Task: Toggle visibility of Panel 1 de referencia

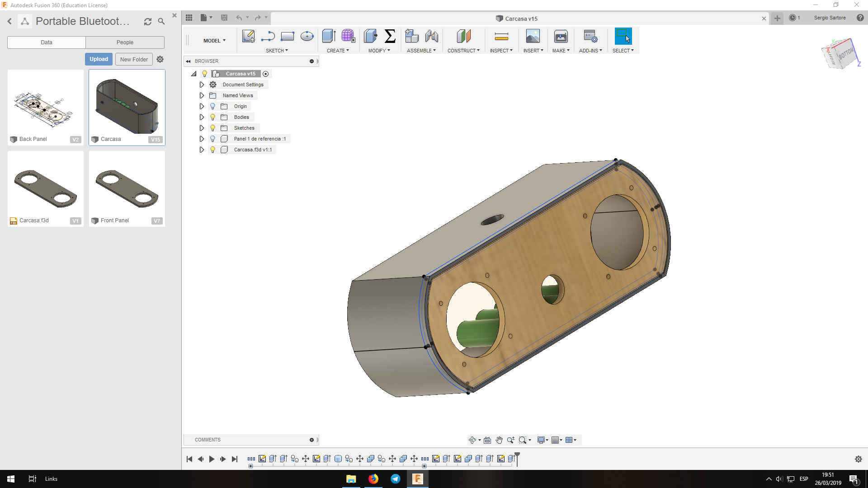Action: click(x=213, y=139)
